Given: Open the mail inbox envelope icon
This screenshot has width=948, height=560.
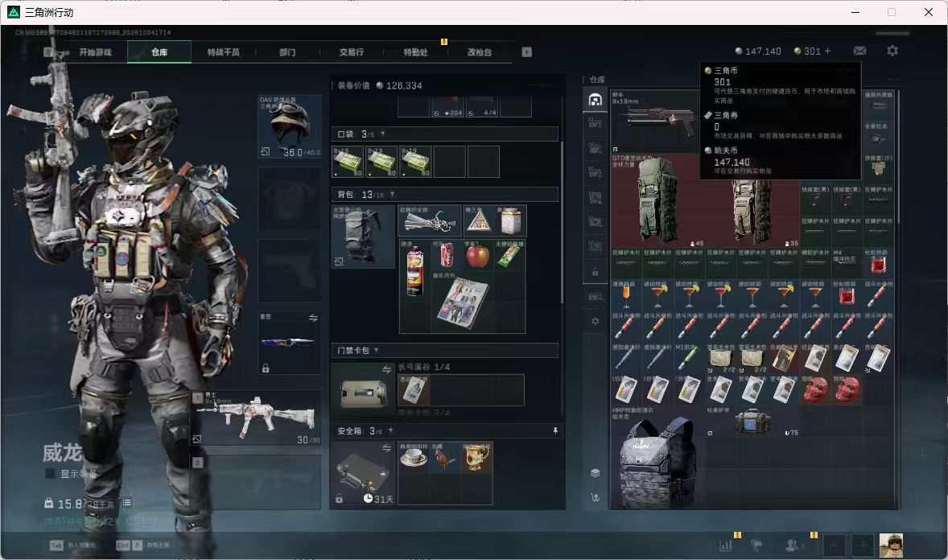Looking at the screenshot, I should click(859, 51).
